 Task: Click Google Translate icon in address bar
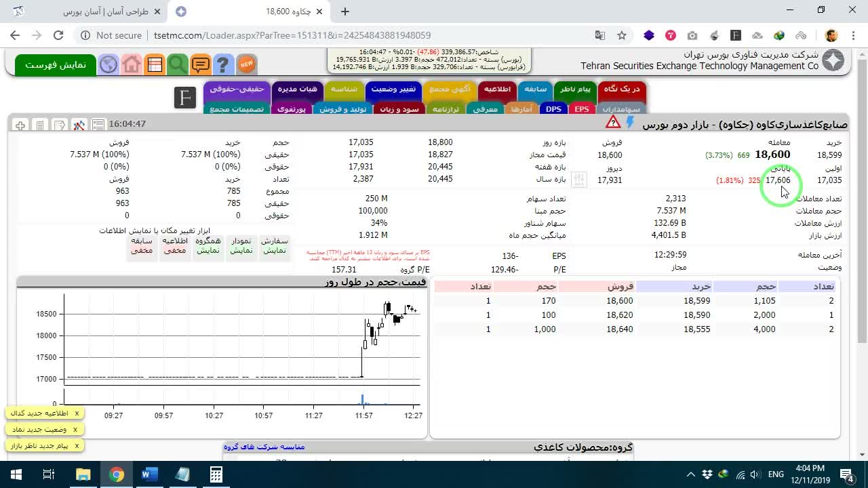600,35
